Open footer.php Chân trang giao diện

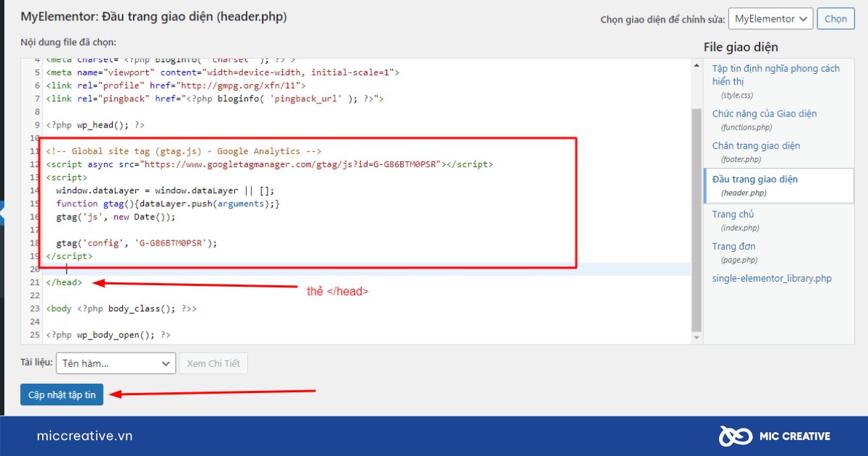[756, 152]
